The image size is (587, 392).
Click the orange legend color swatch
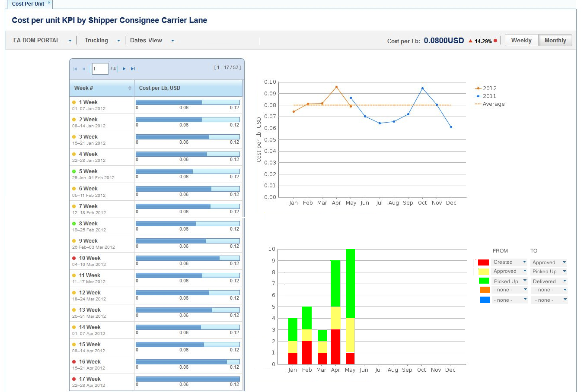485,290
